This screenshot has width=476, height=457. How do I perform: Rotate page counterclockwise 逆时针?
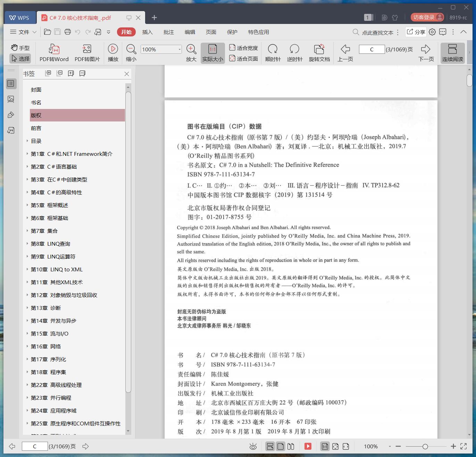click(x=294, y=53)
